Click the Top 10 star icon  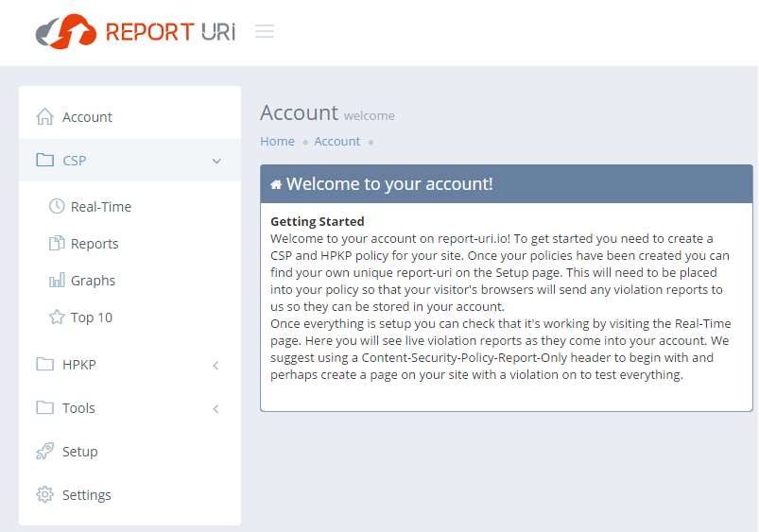57,317
